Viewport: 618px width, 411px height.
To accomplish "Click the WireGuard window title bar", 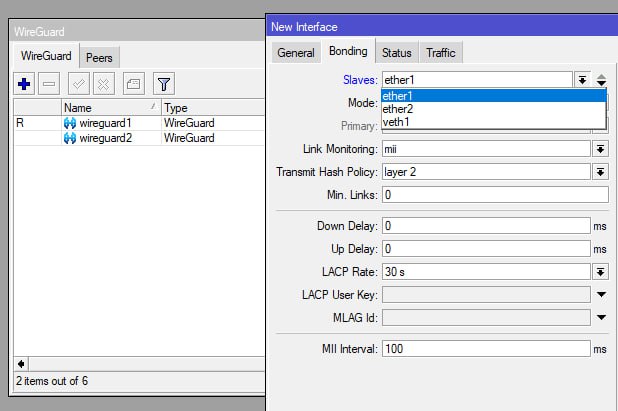I will (x=137, y=32).
